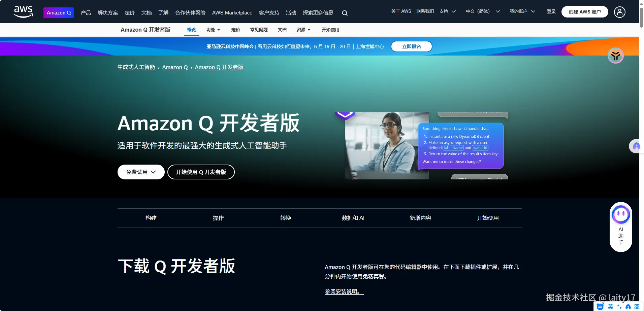
Task: Open the 产品 menu
Action: pyautogui.click(x=86, y=13)
